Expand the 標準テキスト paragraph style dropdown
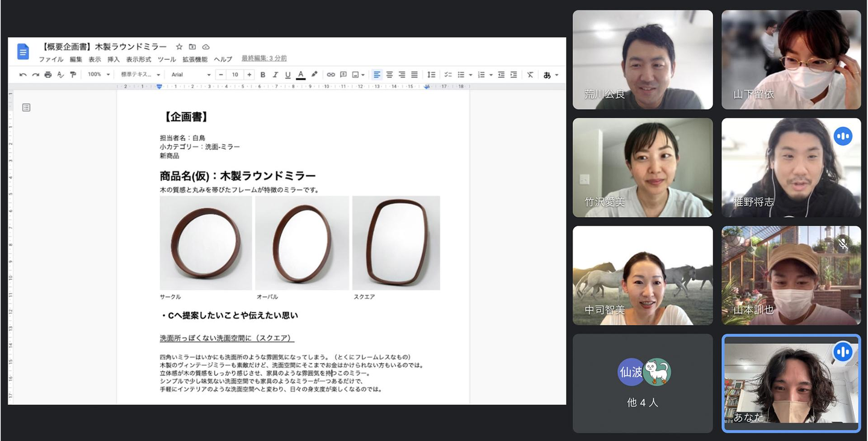 click(x=140, y=75)
